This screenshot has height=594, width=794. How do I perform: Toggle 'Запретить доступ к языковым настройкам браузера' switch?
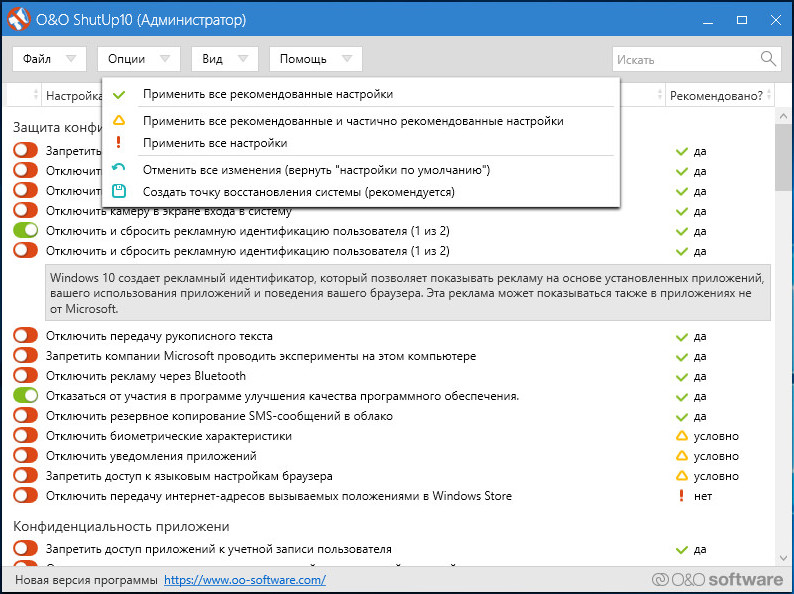click(x=25, y=476)
